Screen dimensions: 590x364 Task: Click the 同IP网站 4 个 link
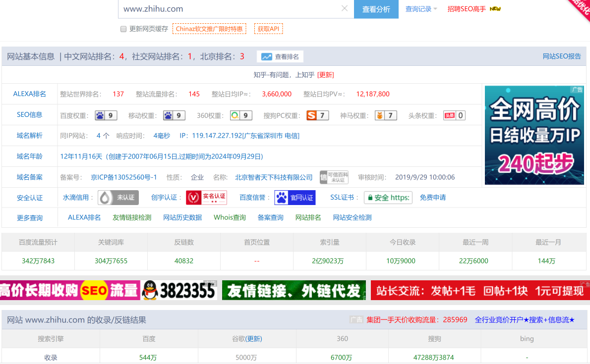103,136
